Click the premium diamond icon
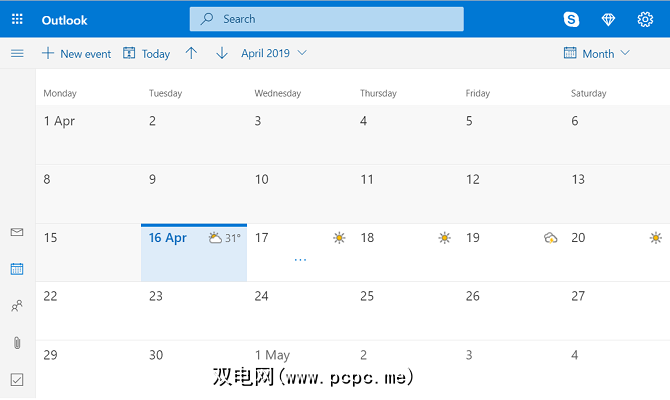The height and width of the screenshot is (400, 670). [609, 19]
